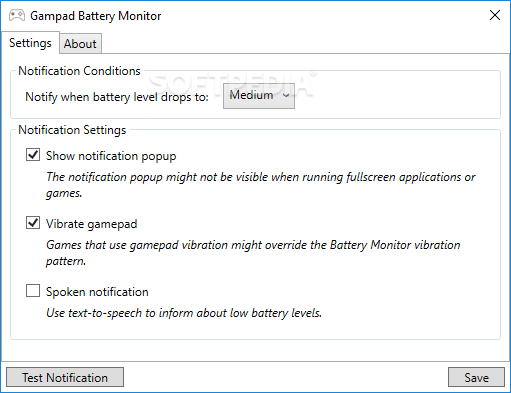The image size is (511, 393).
Task: Click the chevron arrow on battery level combo box
Action: click(x=286, y=96)
